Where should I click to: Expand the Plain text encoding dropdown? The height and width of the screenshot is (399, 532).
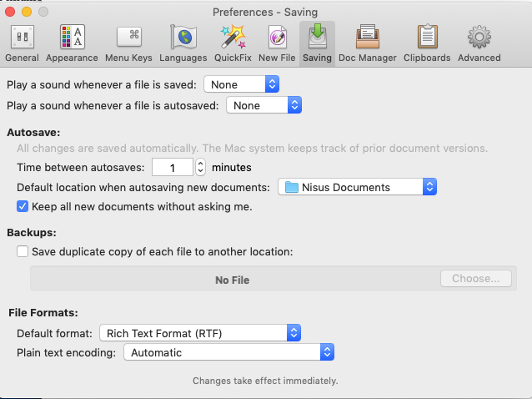coord(228,352)
